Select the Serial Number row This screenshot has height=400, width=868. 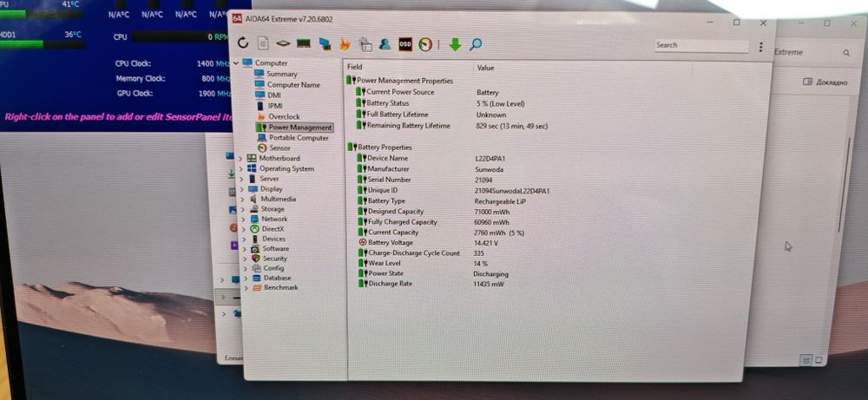425,180
